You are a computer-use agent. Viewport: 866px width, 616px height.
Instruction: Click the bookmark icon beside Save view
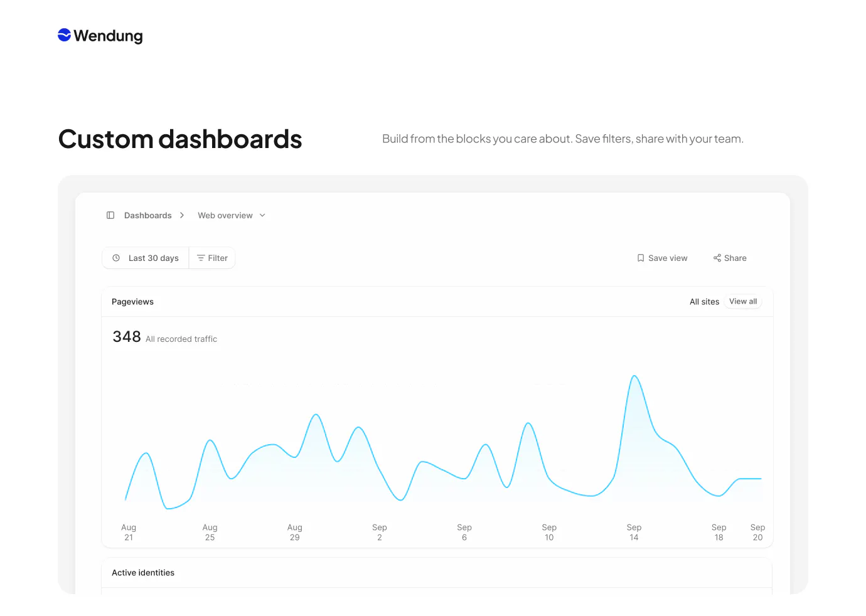click(641, 258)
